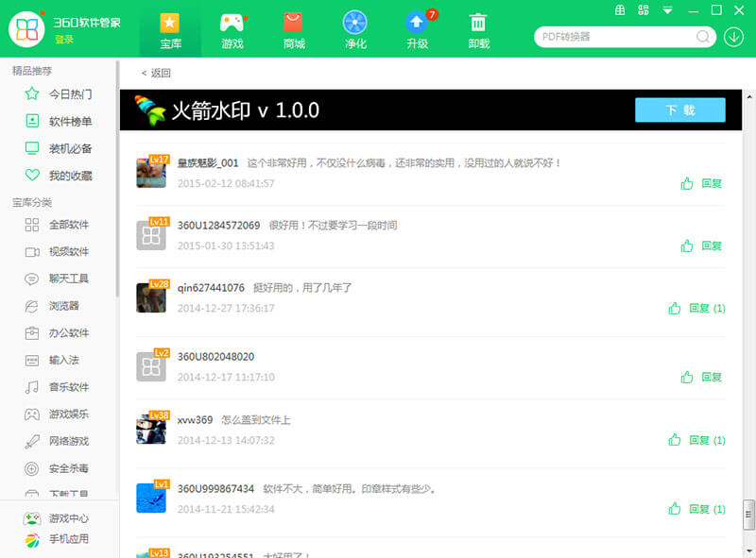756x558 pixels.
Task: Click qin627441076's avatar
Action: click(151, 297)
